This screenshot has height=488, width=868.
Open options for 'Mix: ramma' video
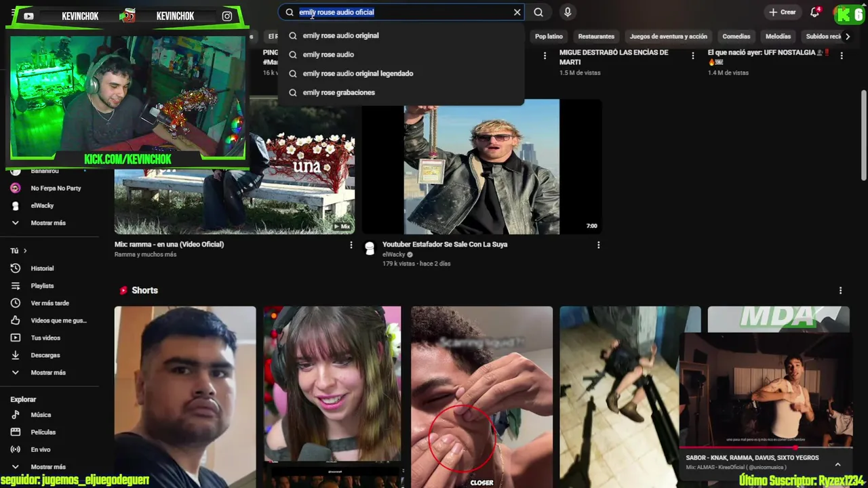click(x=351, y=245)
